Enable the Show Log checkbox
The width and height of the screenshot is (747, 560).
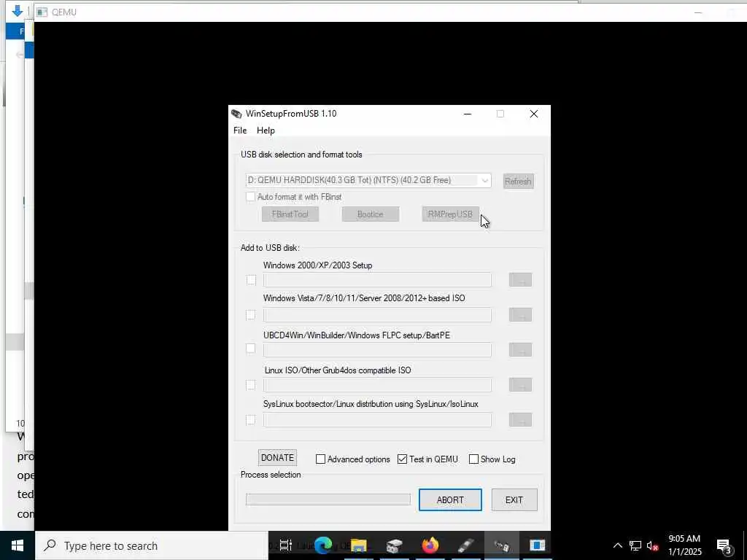(x=473, y=459)
